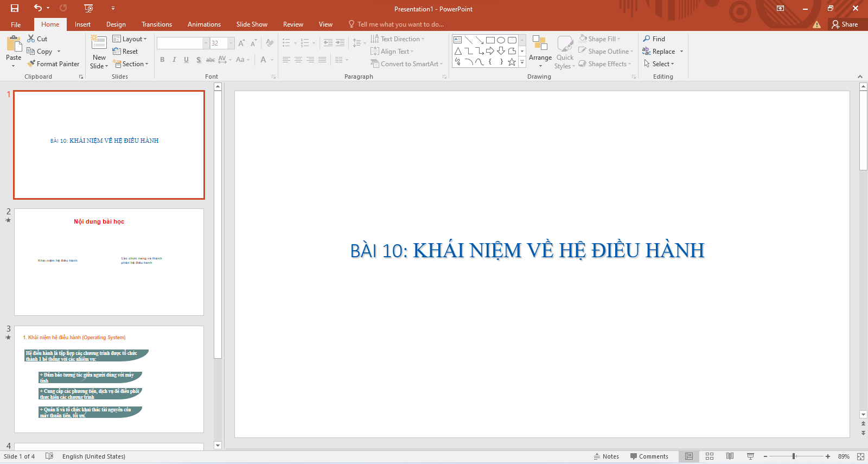Fit slide to current window icon
868x464 pixels.
point(860,456)
